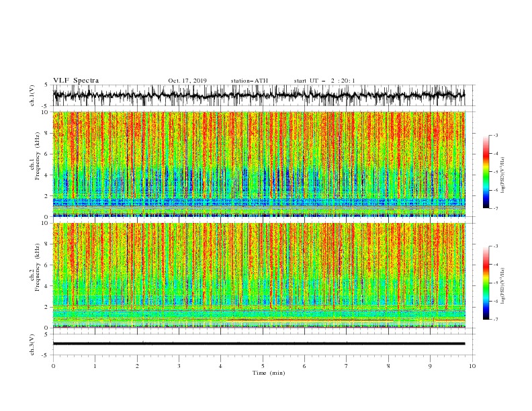
Task: Click the ch.3 flat voltage trace
Action: [x=259, y=344]
